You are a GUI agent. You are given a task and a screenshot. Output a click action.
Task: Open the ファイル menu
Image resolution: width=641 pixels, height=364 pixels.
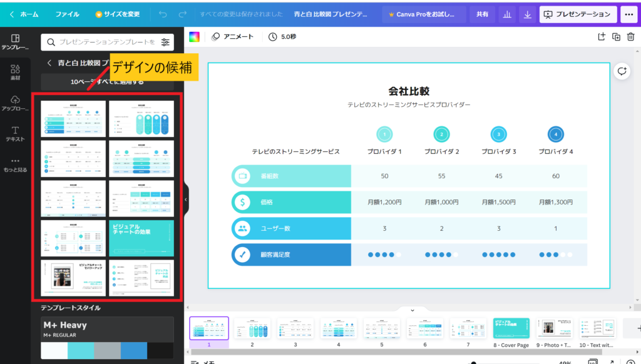point(67,14)
